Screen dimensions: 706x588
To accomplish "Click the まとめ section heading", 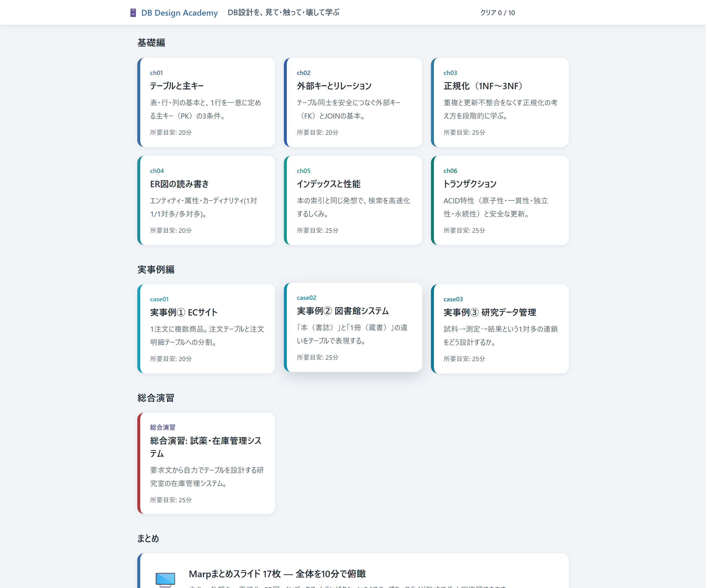I will click(148, 538).
